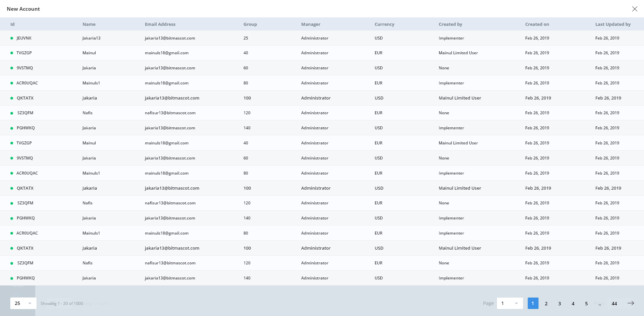Go to page 2
Screen dimensions: 644x316
546,304
